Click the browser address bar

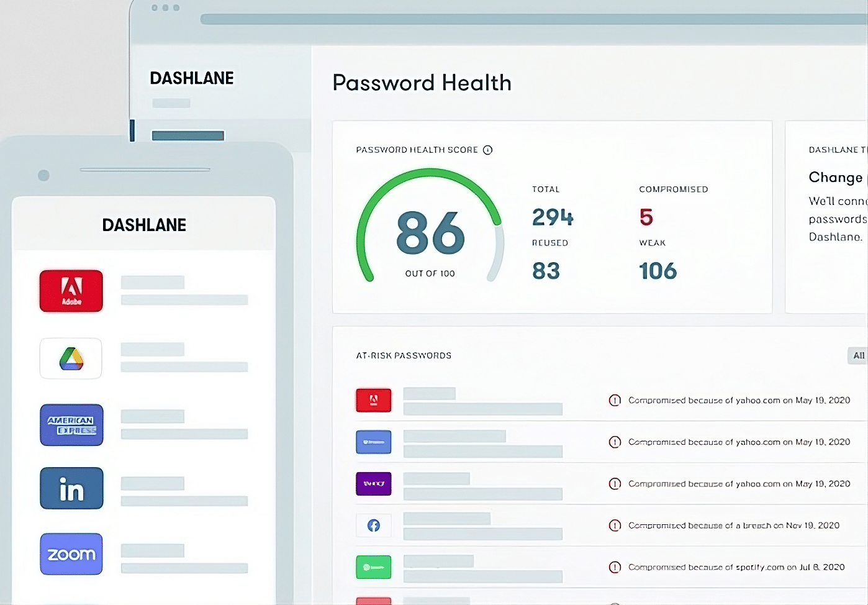tap(534, 19)
